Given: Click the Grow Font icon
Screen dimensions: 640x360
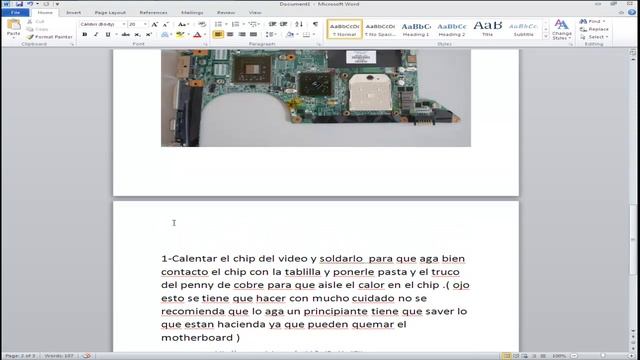Looking at the screenshot, I should click(155, 24).
